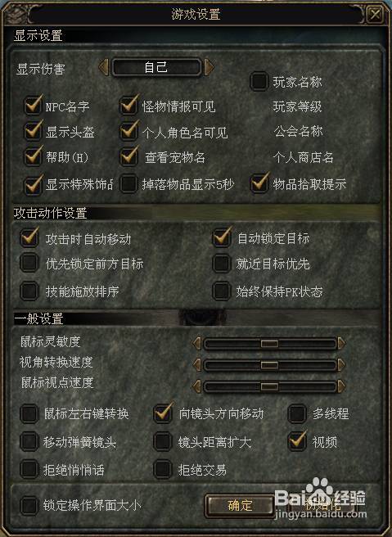Image resolution: width=392 pixels, height=537 pixels.
Task: Increase 视角转换速度 with its right arrow
Action: coord(341,365)
